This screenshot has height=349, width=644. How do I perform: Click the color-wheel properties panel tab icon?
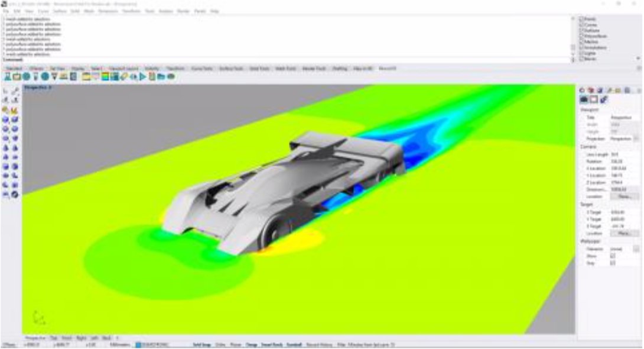click(582, 90)
